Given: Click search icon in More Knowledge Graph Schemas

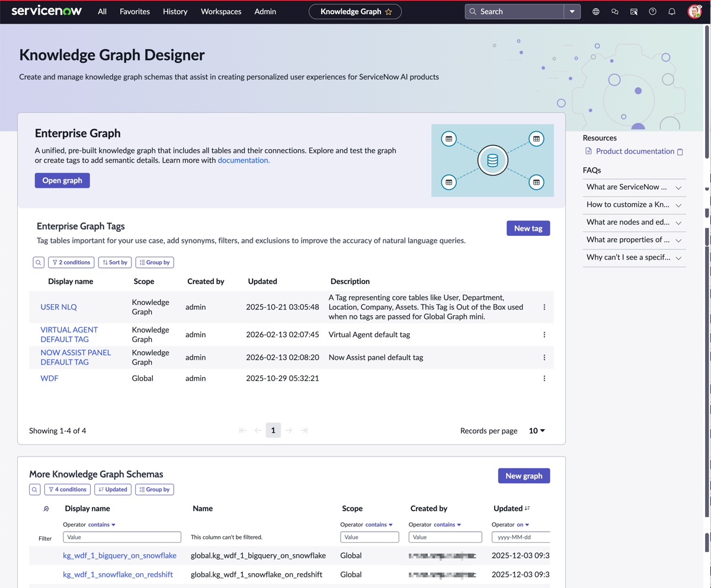Looking at the screenshot, I should [x=35, y=490].
